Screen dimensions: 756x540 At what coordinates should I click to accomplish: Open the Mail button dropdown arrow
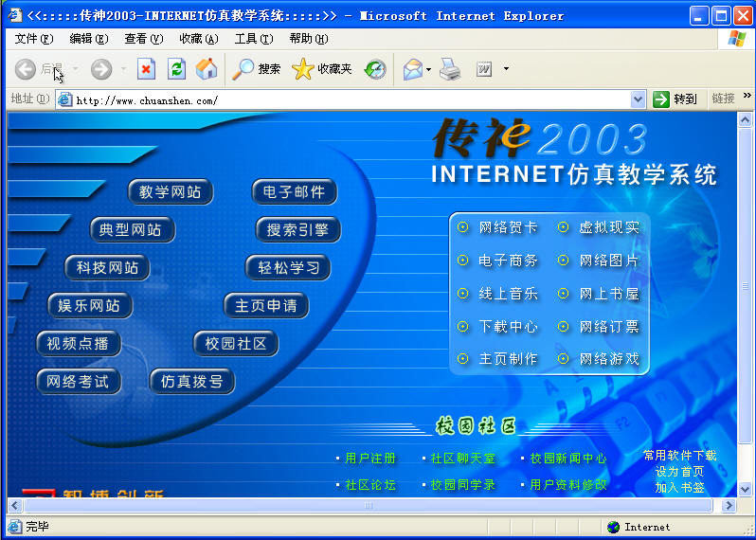428,69
